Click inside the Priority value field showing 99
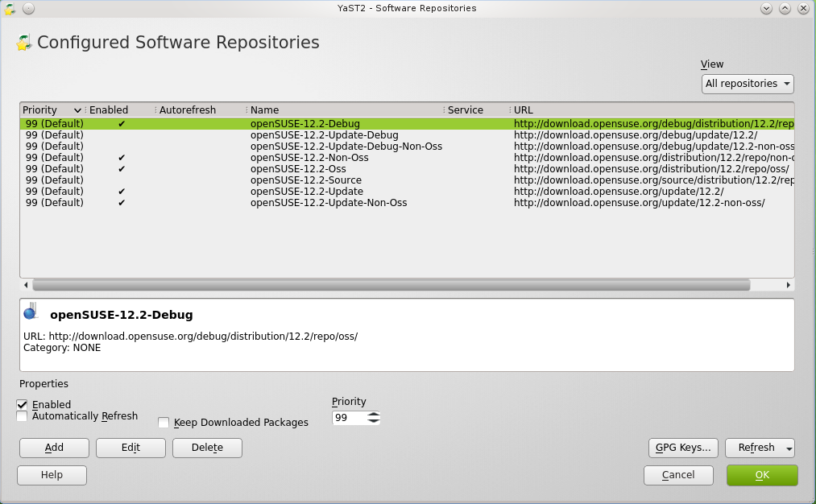Screen dimensions: 816x504 pos(349,418)
